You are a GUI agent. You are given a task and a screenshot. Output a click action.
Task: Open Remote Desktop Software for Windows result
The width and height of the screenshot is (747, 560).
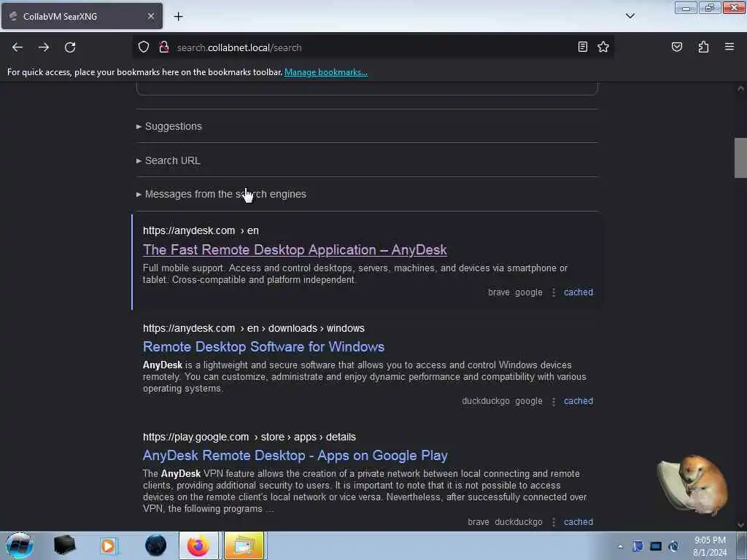(x=263, y=346)
